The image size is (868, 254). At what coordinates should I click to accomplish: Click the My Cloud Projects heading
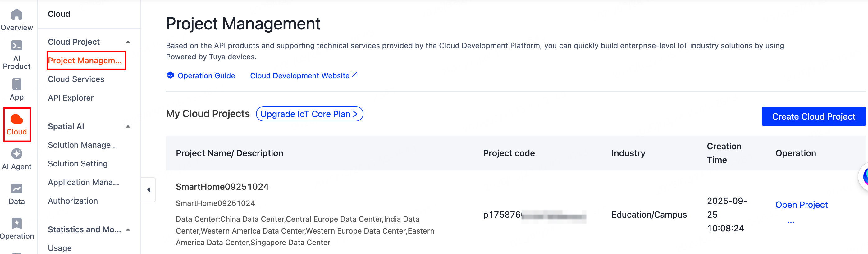(x=208, y=114)
